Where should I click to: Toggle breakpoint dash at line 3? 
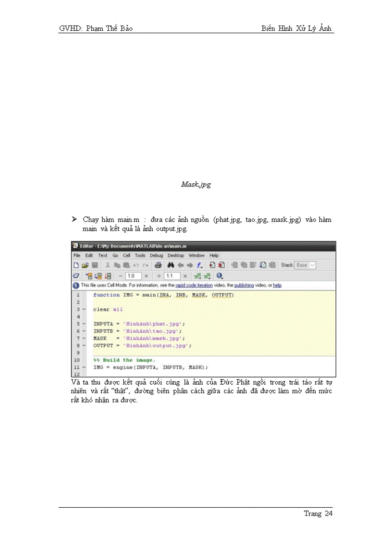(85, 309)
